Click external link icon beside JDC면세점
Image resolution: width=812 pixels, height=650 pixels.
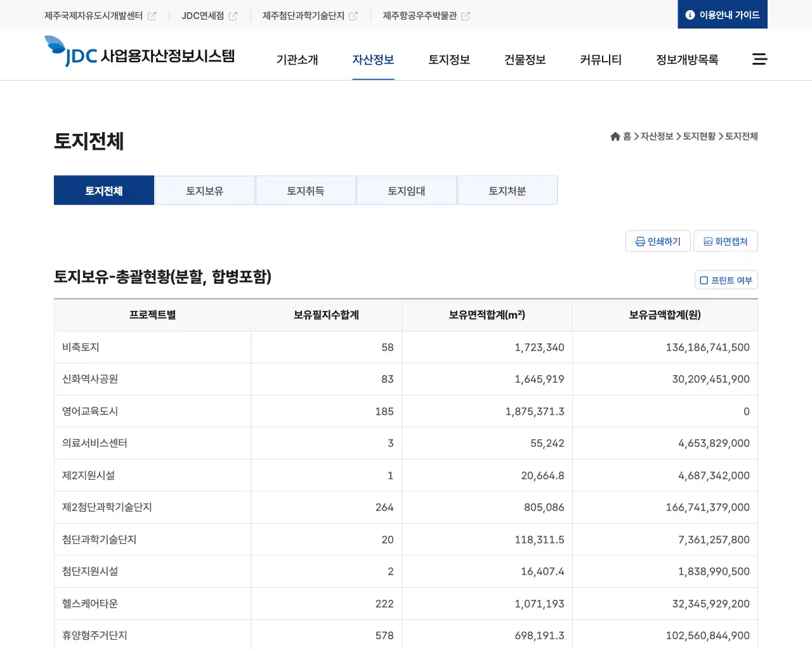pyautogui.click(x=233, y=16)
